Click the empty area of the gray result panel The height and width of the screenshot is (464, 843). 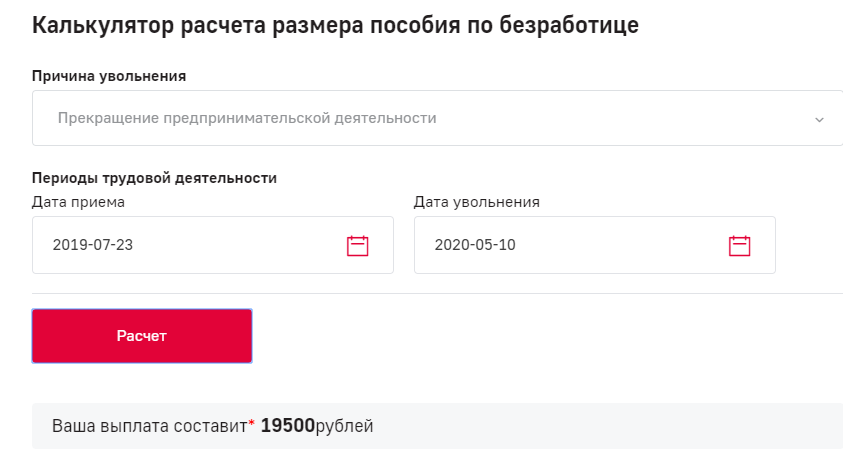tap(608, 426)
